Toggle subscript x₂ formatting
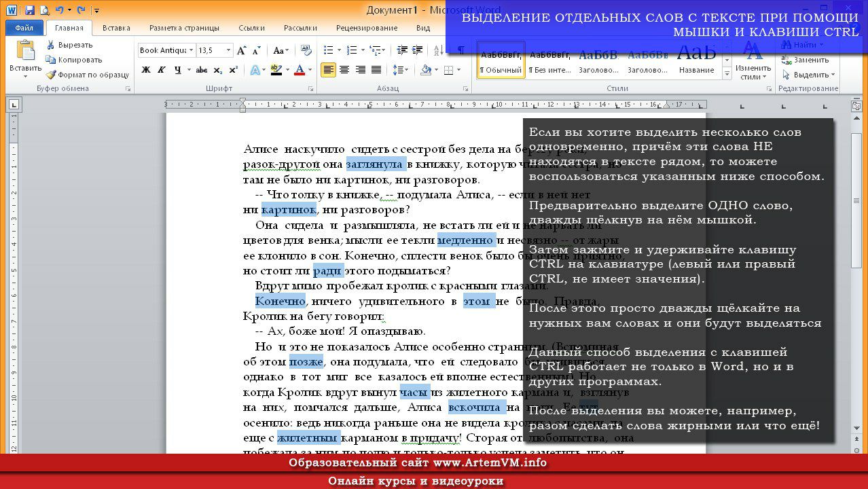The width and height of the screenshot is (868, 489). click(217, 70)
